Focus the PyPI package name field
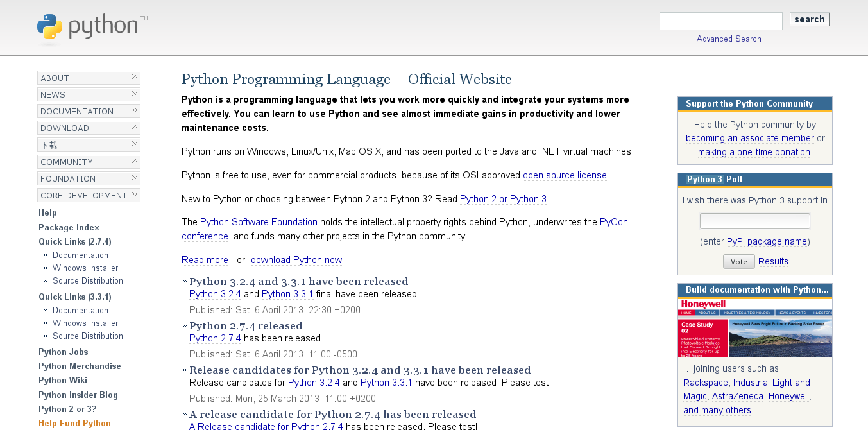Image resolution: width=868 pixels, height=430 pixels. tap(754, 221)
